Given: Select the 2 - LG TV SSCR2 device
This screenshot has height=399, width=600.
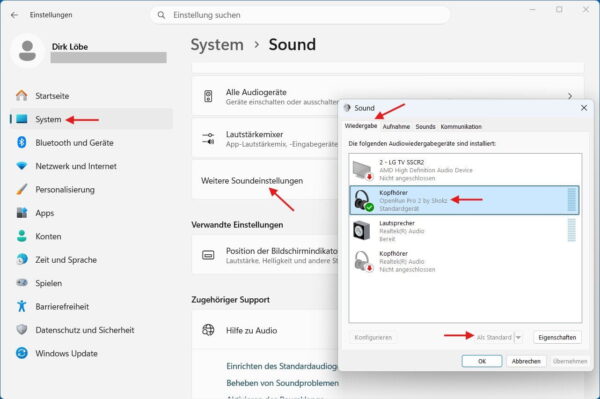Looking at the screenshot, I should tap(465, 170).
